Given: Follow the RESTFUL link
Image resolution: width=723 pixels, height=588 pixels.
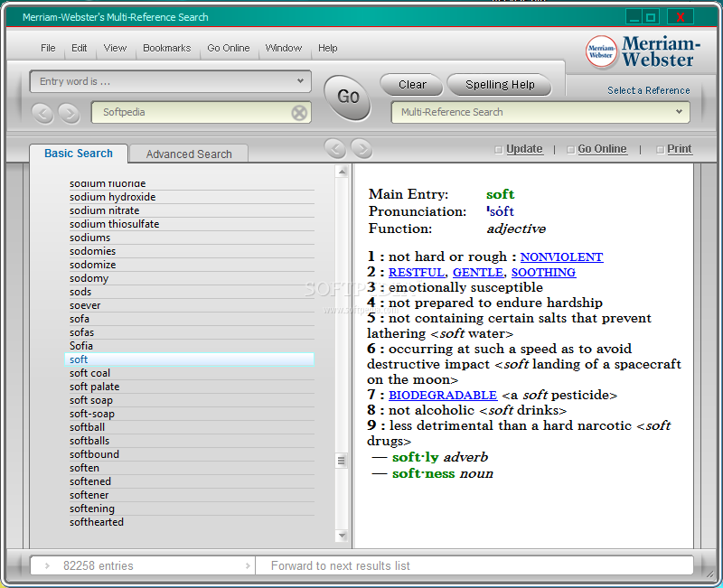Looking at the screenshot, I should [417, 273].
